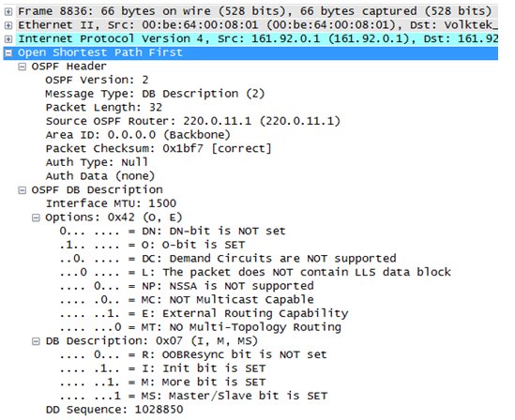Image resolution: width=515 pixels, height=420 pixels.
Task: Collapse the Options 0x42 subtree
Action: (36, 217)
